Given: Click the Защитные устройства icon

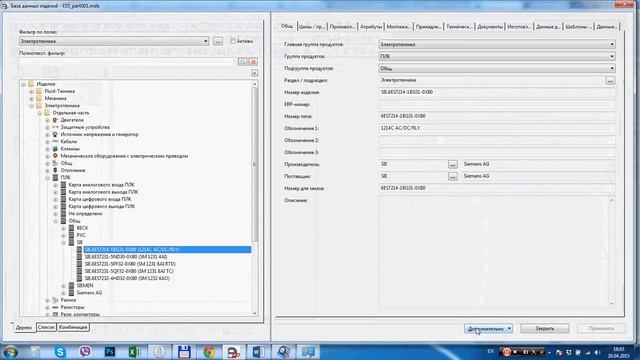Looking at the screenshot, I should coord(55,127).
